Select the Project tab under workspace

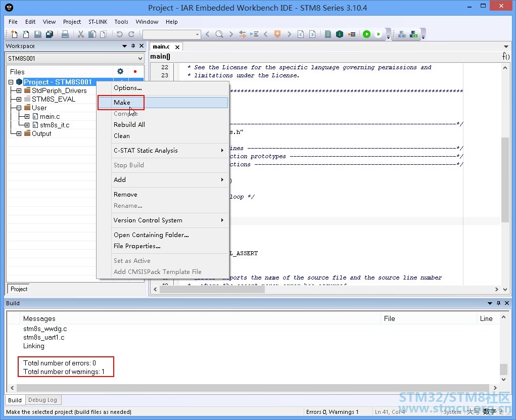pyautogui.click(x=19, y=289)
